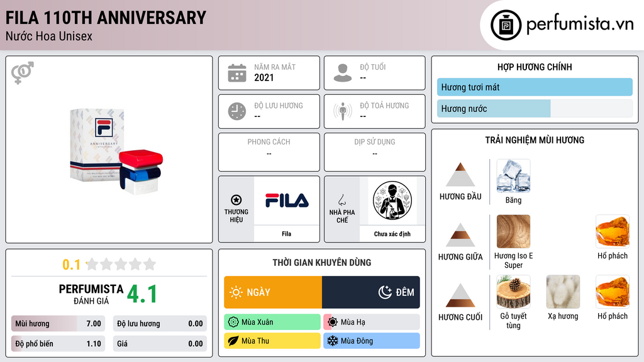
Task: Select the Mùa Đông season bar
Action: coord(372,341)
